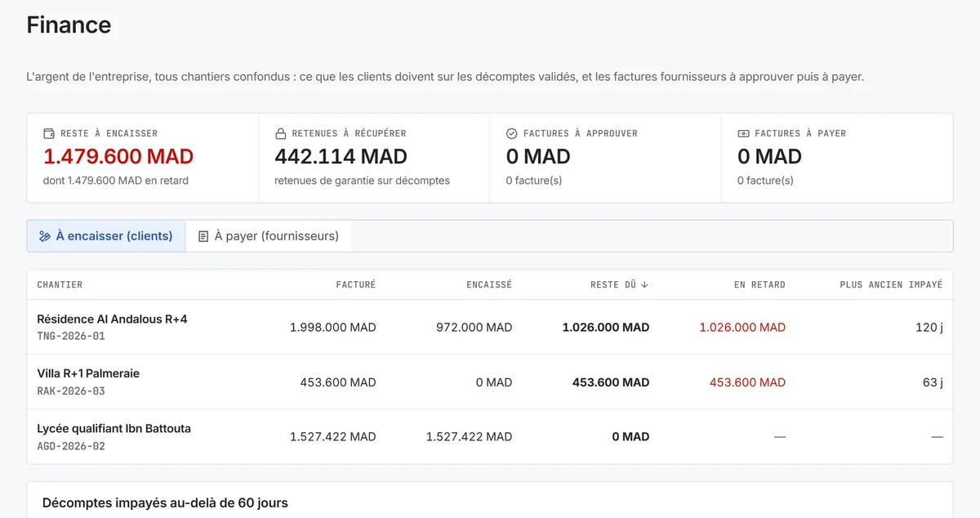Open the Résidence Al Andalous R+4 chantier
Image resolution: width=980 pixels, height=518 pixels.
pyautogui.click(x=490, y=327)
